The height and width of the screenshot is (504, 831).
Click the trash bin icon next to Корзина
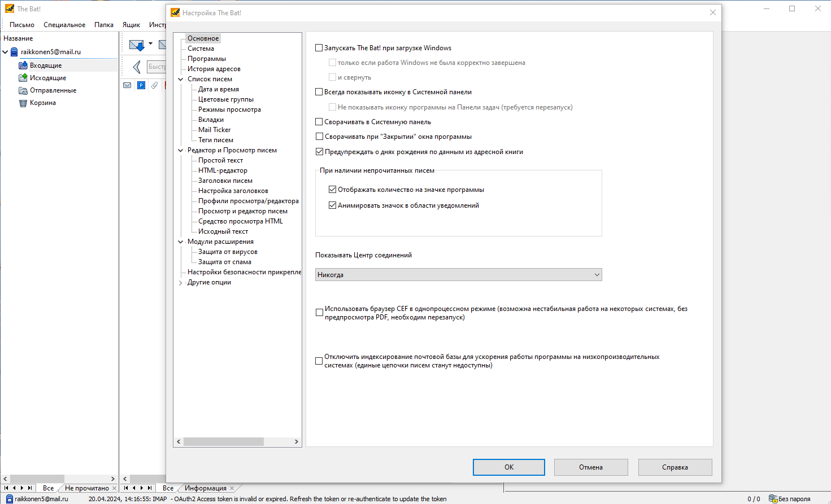[x=23, y=103]
